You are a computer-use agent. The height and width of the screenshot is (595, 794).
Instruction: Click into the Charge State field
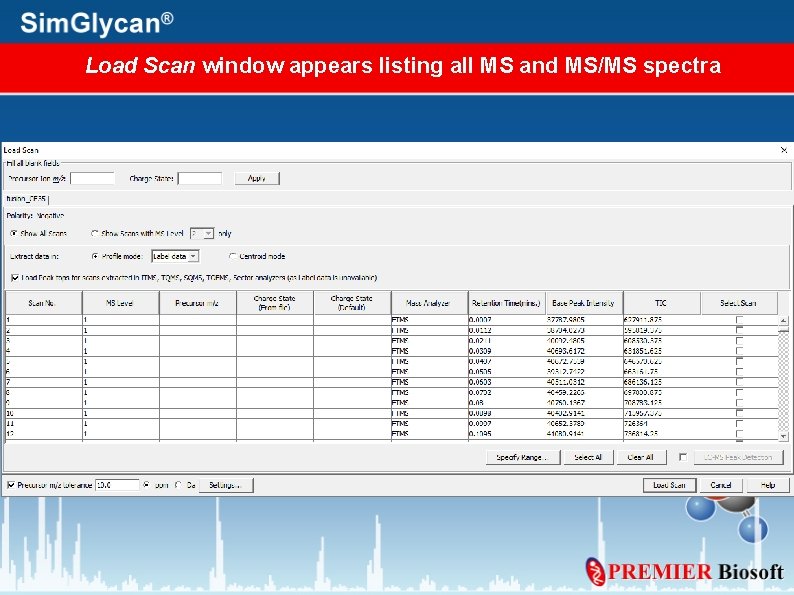click(x=200, y=178)
